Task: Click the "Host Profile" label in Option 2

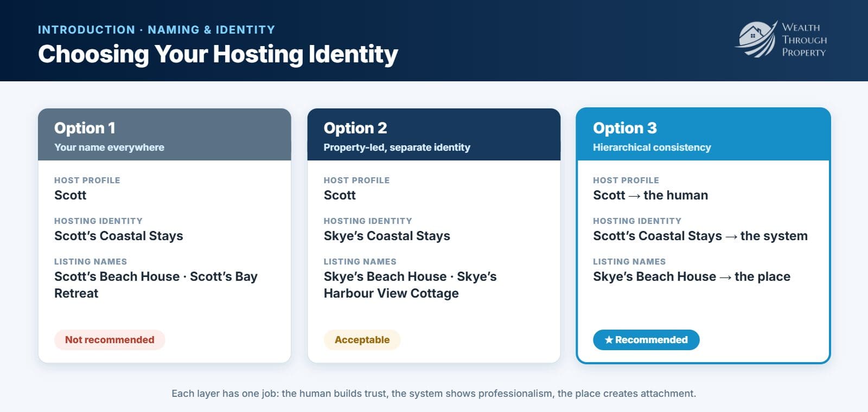Action: (356, 181)
